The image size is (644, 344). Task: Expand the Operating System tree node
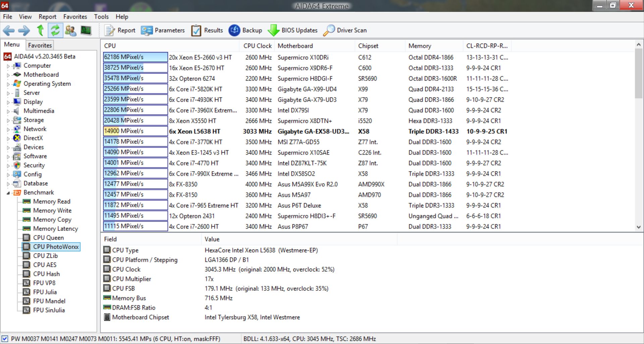pos(8,84)
